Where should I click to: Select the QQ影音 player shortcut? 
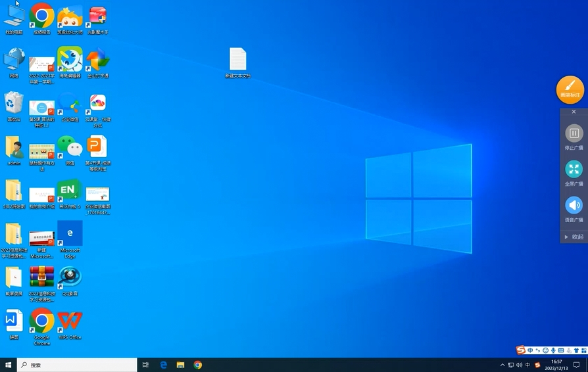tap(70, 281)
